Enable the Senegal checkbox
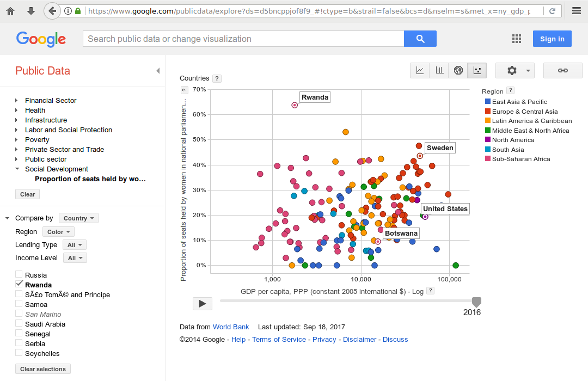The height and width of the screenshot is (381, 588). pos(20,334)
